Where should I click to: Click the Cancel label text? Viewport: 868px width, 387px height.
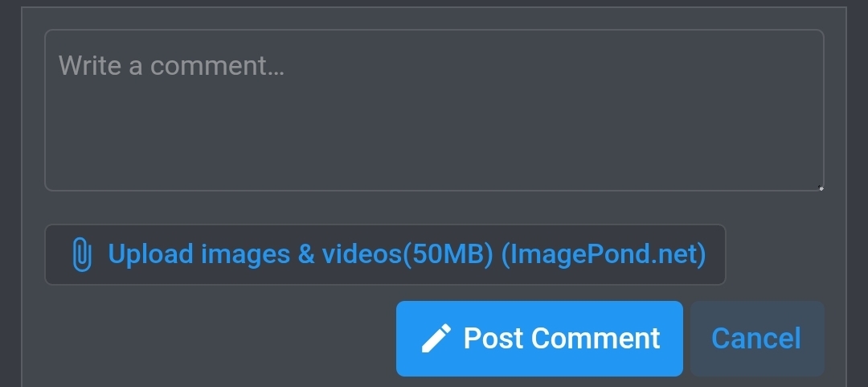(x=755, y=338)
